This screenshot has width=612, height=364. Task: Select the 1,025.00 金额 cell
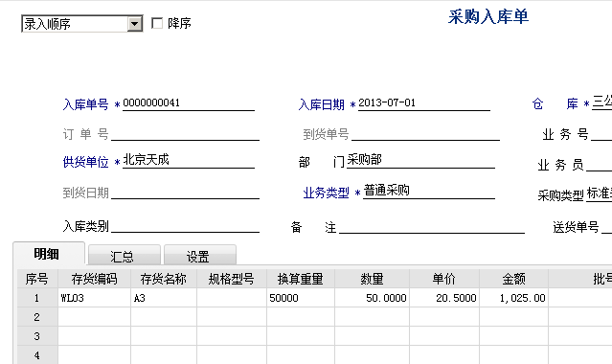pos(513,298)
